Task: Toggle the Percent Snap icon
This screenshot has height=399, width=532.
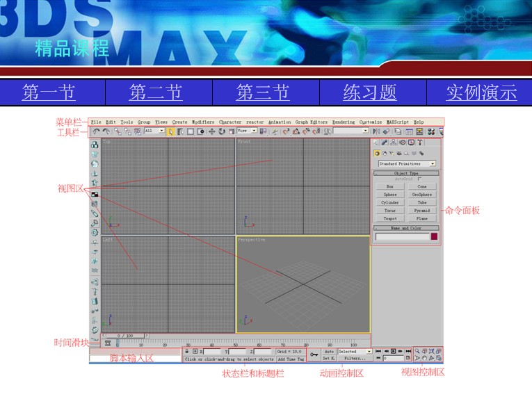Action: [x=306, y=131]
